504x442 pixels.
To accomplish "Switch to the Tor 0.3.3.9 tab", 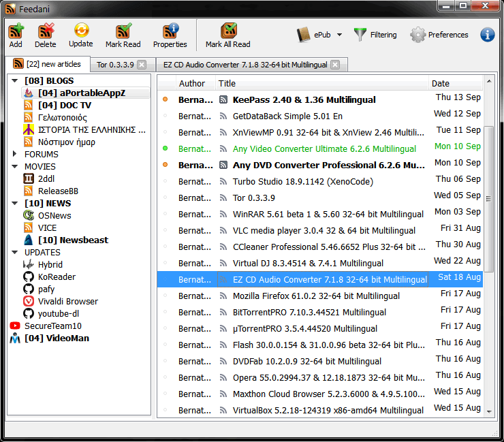I will (x=114, y=65).
